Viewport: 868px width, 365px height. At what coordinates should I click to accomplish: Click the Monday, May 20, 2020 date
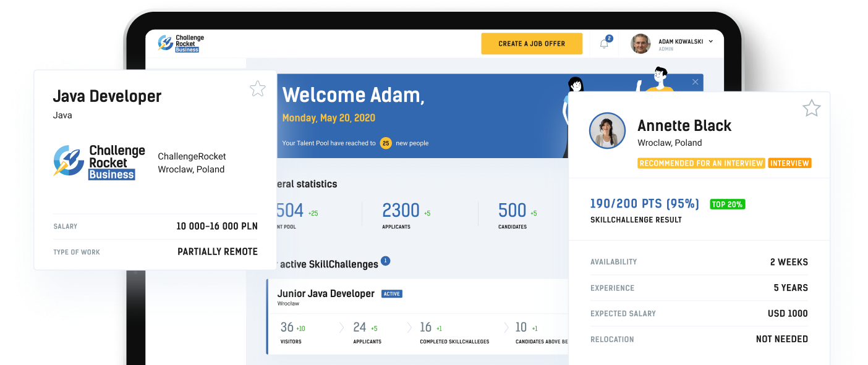[329, 118]
